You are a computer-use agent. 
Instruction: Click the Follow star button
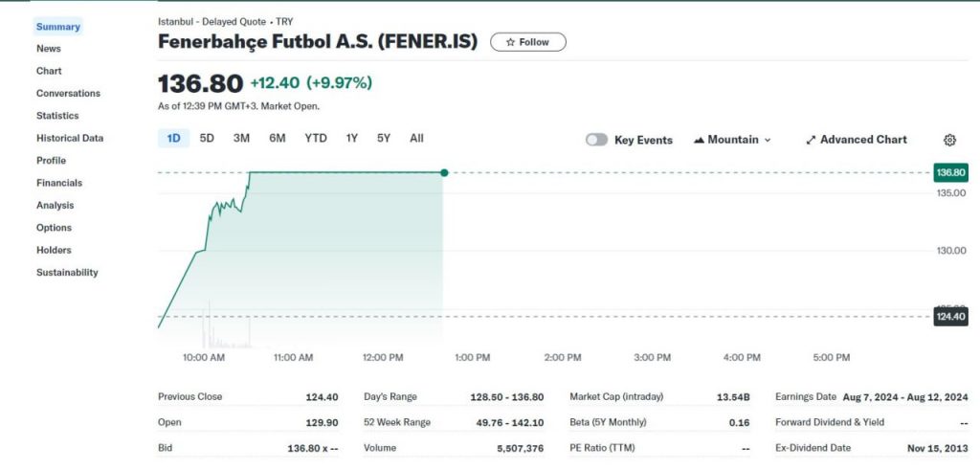527,42
